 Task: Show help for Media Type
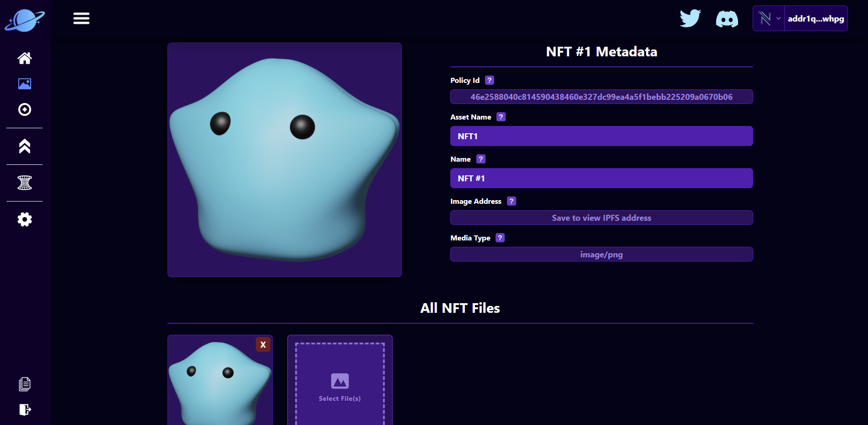(x=500, y=238)
